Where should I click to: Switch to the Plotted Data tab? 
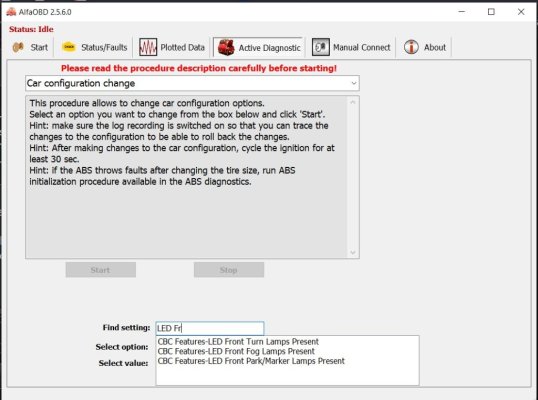tap(172, 47)
